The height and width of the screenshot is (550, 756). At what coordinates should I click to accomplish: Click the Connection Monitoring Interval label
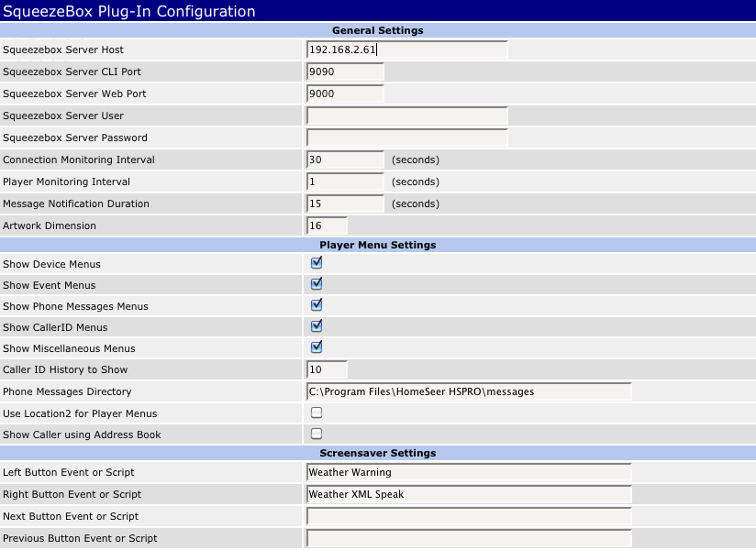[x=79, y=159]
